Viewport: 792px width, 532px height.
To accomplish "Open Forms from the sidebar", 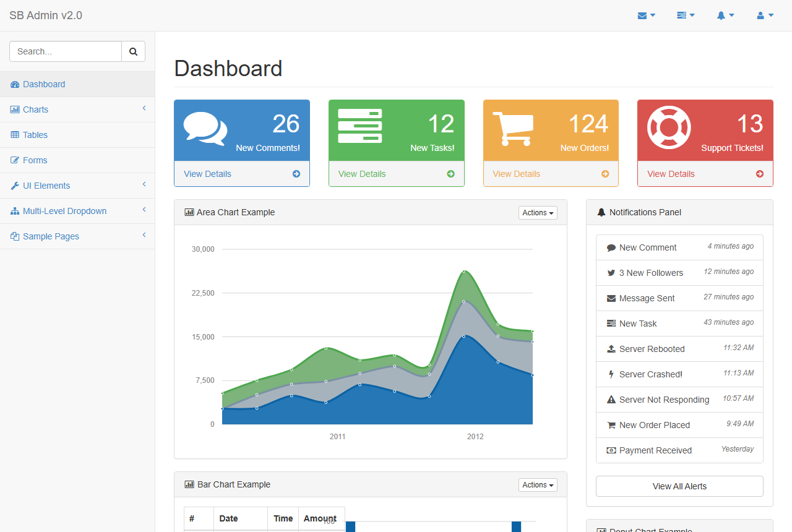I will pos(77,160).
